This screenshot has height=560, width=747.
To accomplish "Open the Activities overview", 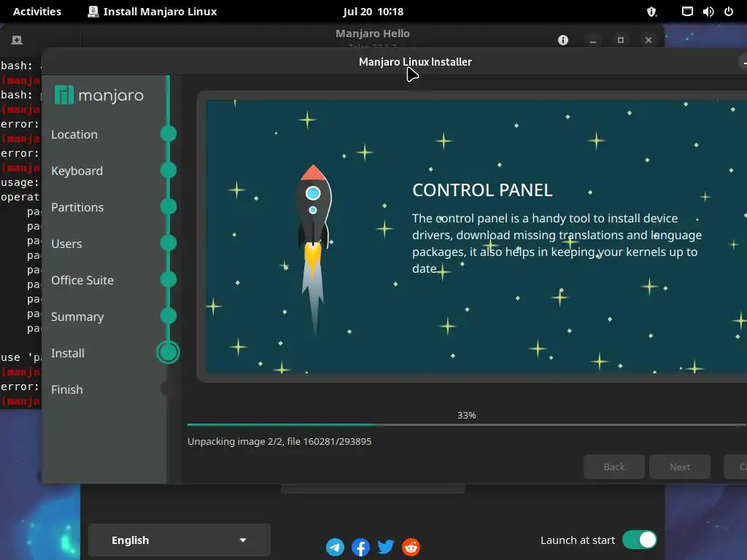I will pyautogui.click(x=37, y=12).
